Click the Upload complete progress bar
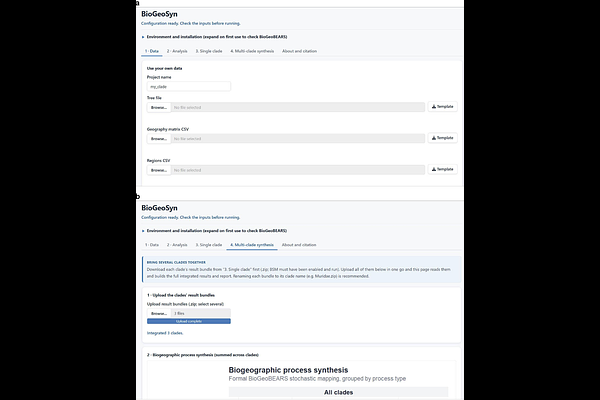 click(189, 321)
